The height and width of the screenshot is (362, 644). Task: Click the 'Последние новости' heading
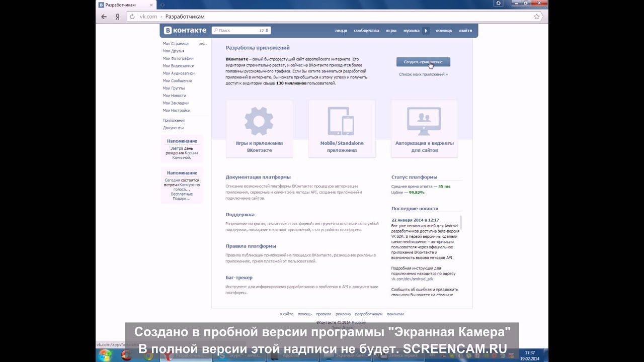(x=415, y=209)
